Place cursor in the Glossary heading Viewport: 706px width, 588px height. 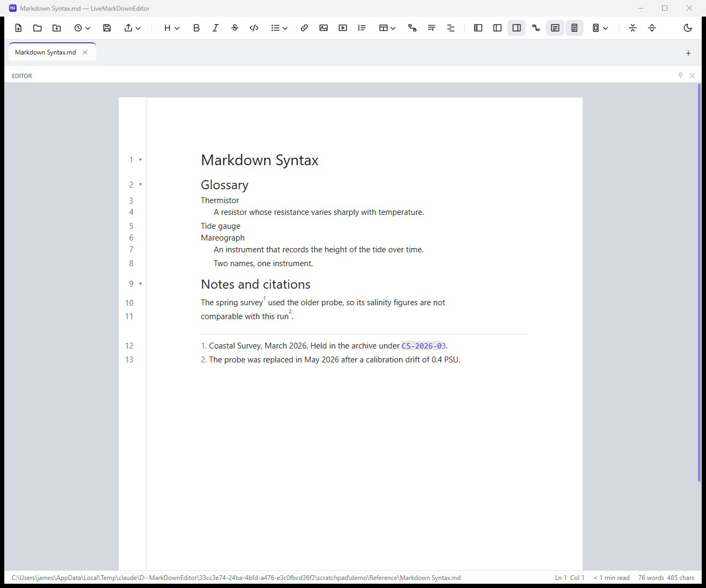coord(225,185)
